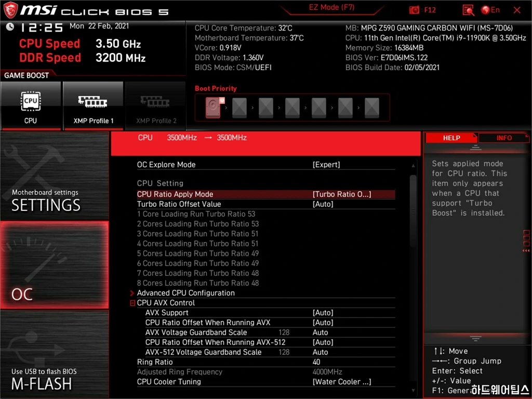Close BIOS with the X icon
This screenshot has height=399, width=532.
[x=517, y=10]
